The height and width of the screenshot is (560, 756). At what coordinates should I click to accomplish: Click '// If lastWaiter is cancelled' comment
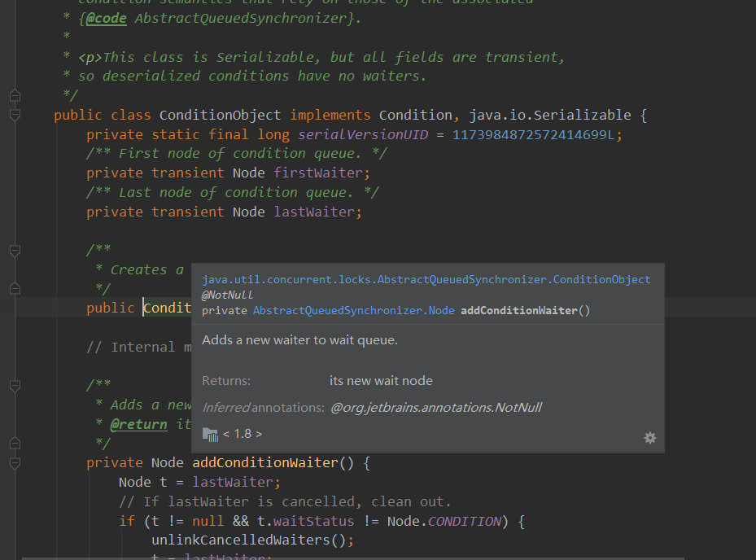click(285, 501)
